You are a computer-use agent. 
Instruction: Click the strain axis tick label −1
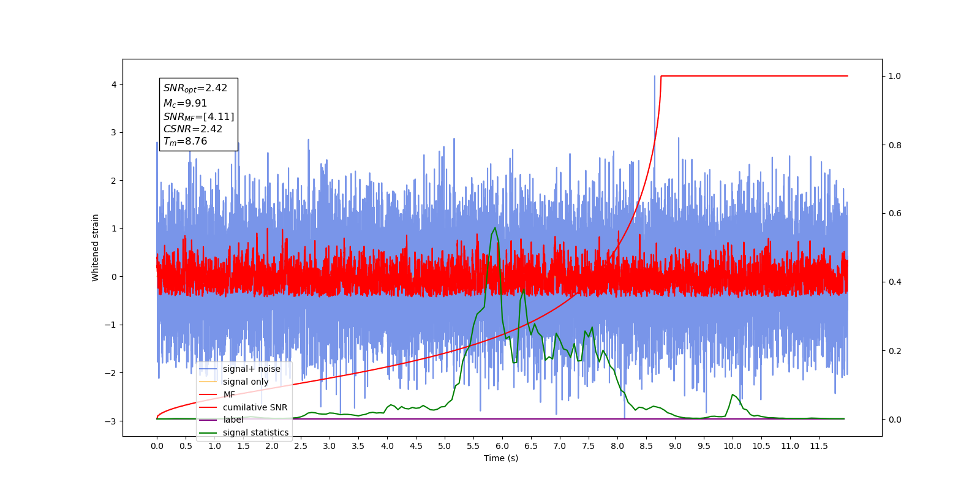110,325
